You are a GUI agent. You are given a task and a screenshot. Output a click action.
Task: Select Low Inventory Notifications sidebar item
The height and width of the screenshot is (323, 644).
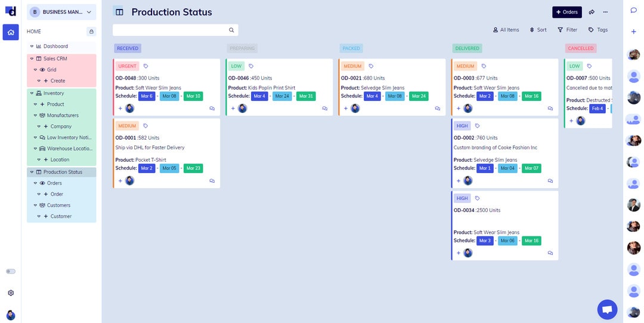(69, 137)
